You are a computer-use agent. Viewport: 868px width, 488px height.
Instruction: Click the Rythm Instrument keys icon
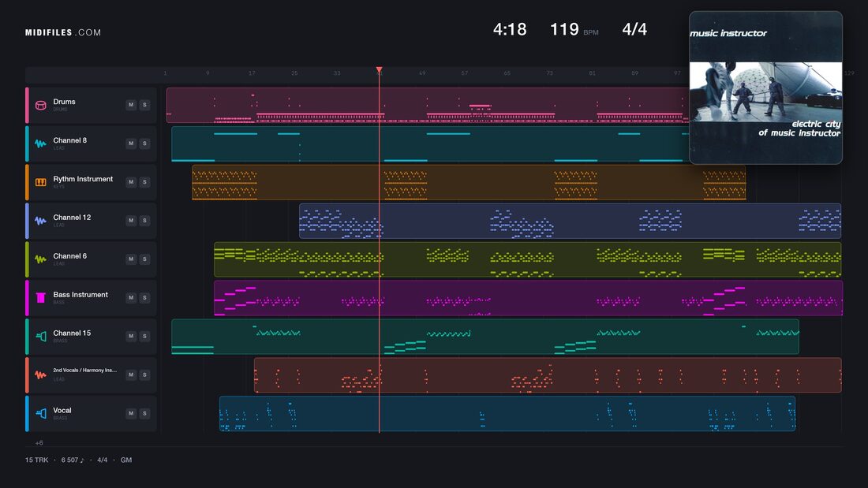(41, 182)
